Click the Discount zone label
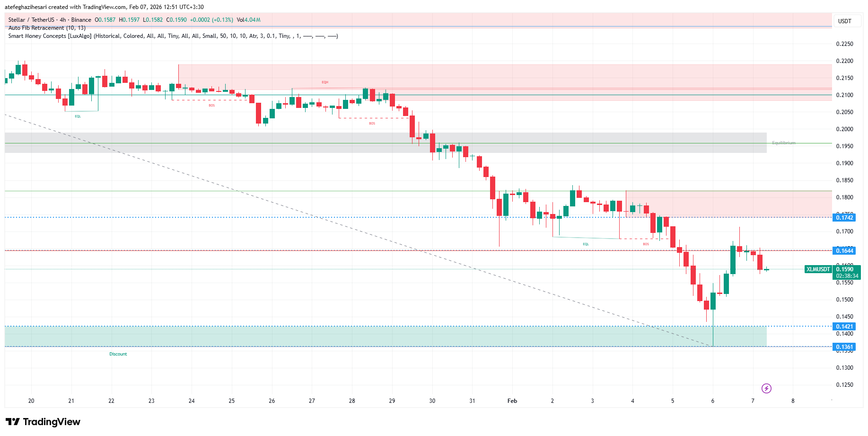The image size is (868, 436). click(x=118, y=354)
